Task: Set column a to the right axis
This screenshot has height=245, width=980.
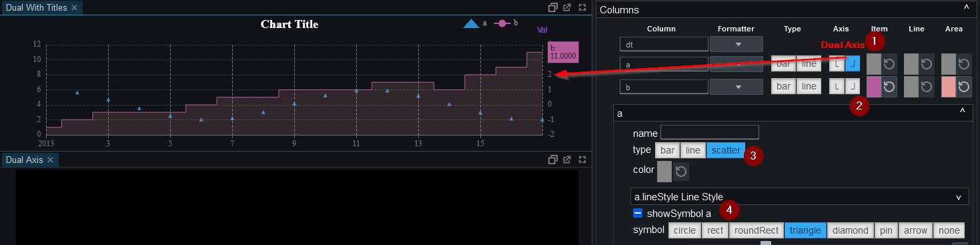Action: [x=853, y=64]
